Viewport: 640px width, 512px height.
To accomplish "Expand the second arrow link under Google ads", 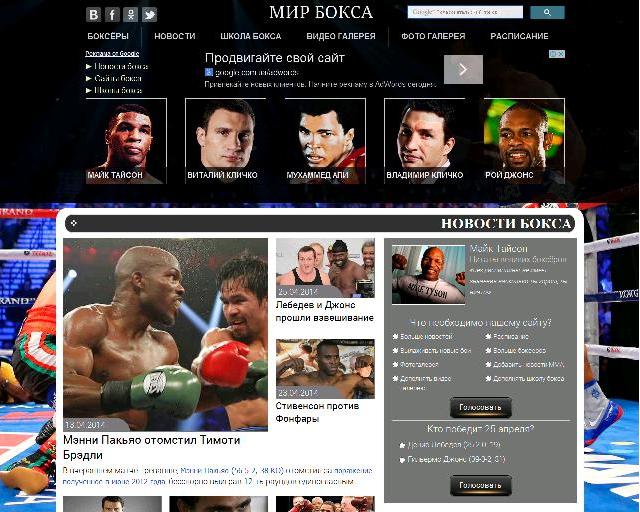I will [113, 78].
